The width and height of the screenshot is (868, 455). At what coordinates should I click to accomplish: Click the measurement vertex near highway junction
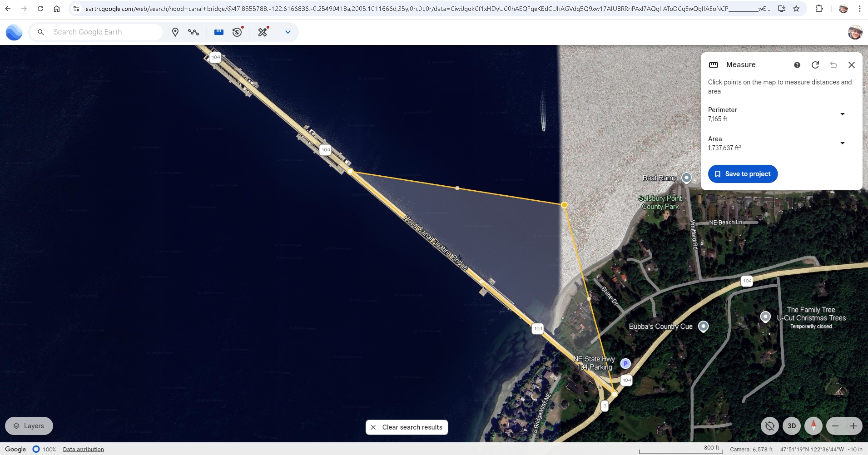[x=615, y=394]
